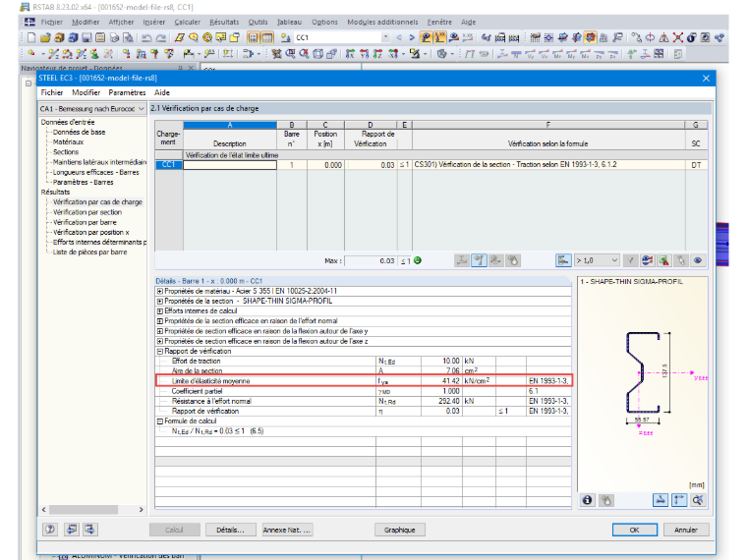Click the Graphique button

point(400,530)
